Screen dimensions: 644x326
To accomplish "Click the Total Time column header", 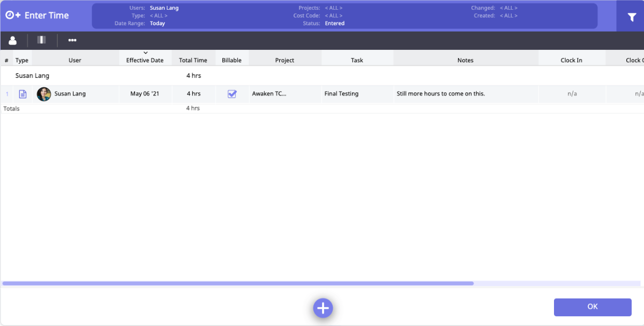I will point(193,60).
